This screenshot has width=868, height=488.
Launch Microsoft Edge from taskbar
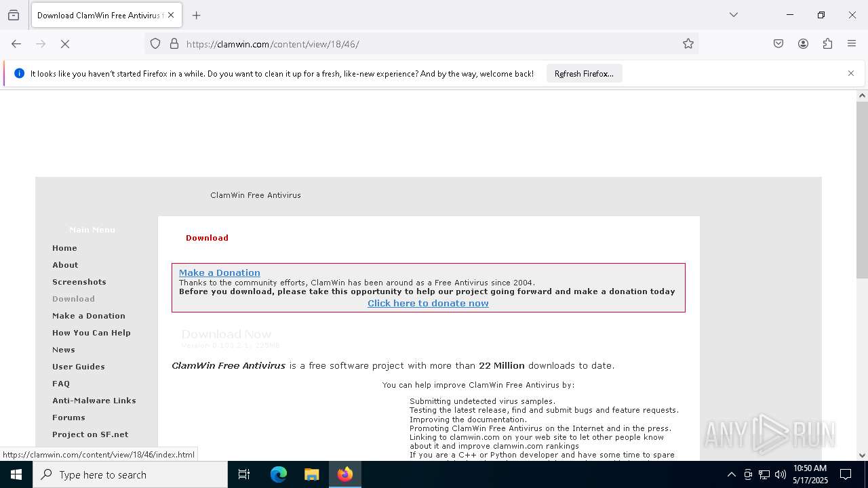[x=279, y=474]
